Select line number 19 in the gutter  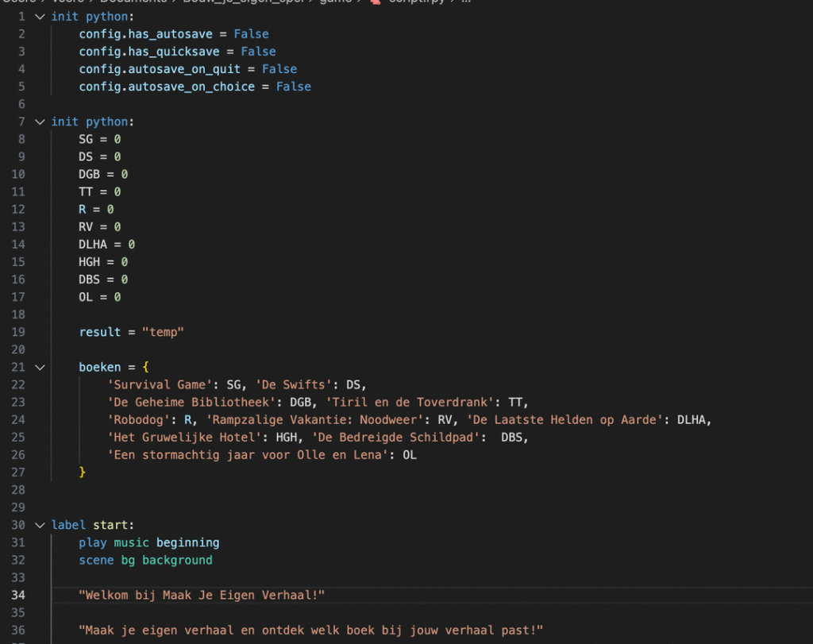point(19,332)
